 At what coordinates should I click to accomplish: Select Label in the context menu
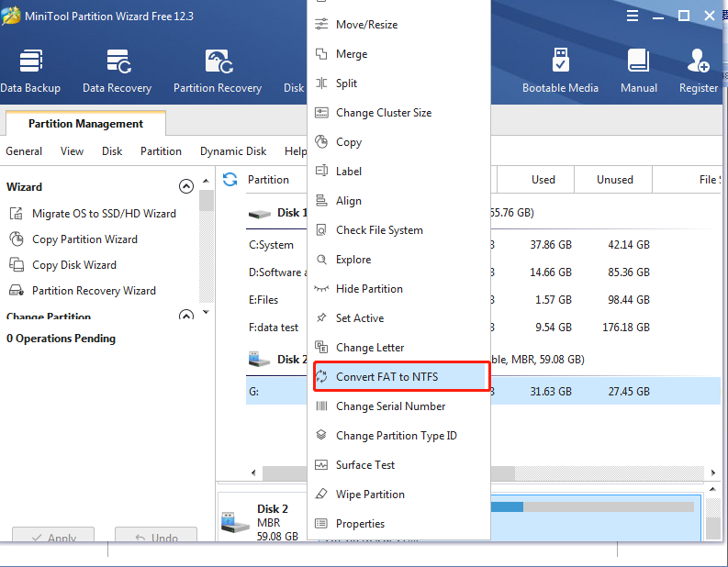pyautogui.click(x=398, y=172)
